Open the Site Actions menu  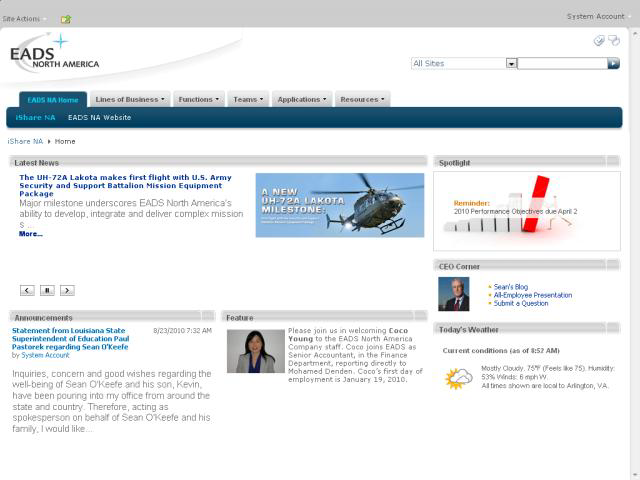[24, 19]
